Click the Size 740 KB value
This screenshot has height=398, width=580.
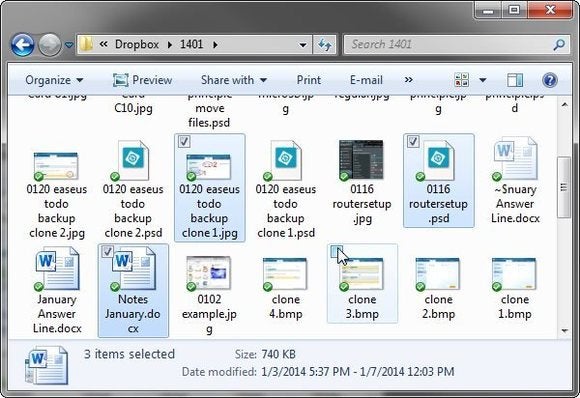tap(278, 354)
